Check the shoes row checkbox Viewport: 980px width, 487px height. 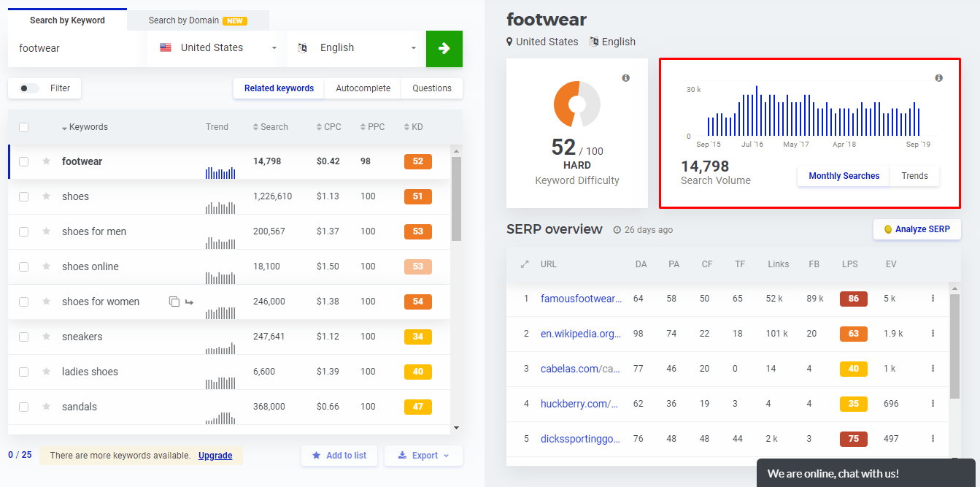pyautogui.click(x=23, y=196)
